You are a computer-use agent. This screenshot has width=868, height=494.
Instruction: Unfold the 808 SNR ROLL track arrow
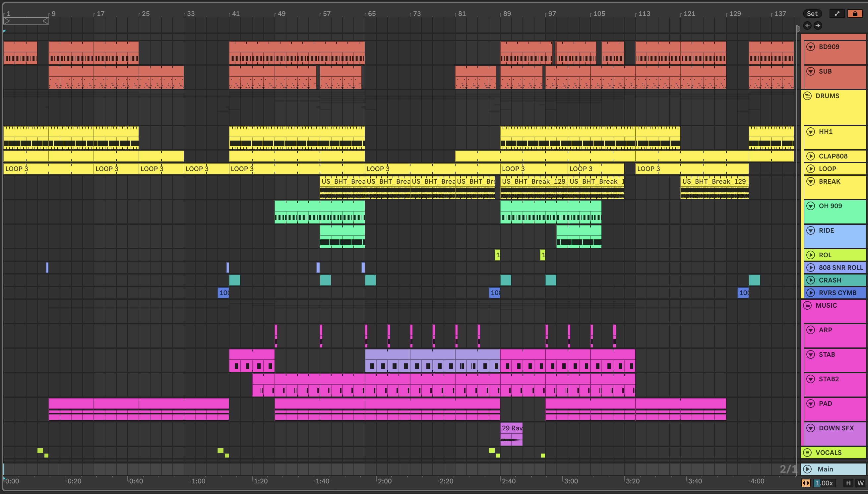(x=810, y=268)
